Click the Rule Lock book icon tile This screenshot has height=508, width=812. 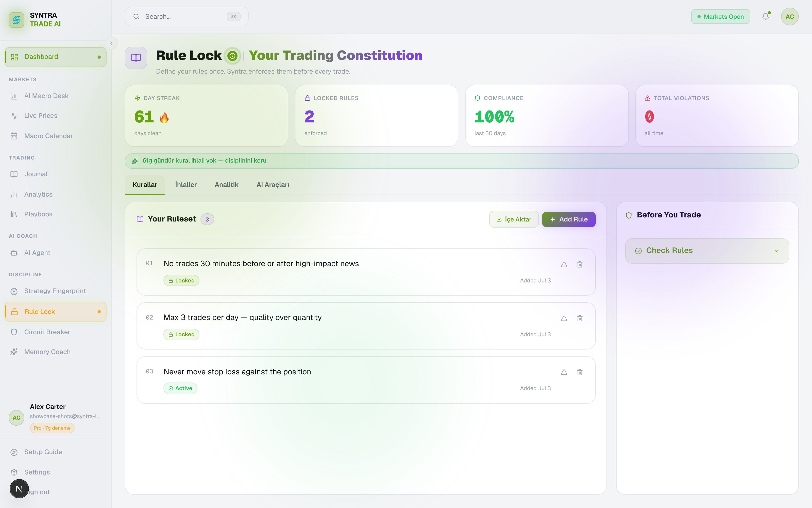click(x=136, y=58)
